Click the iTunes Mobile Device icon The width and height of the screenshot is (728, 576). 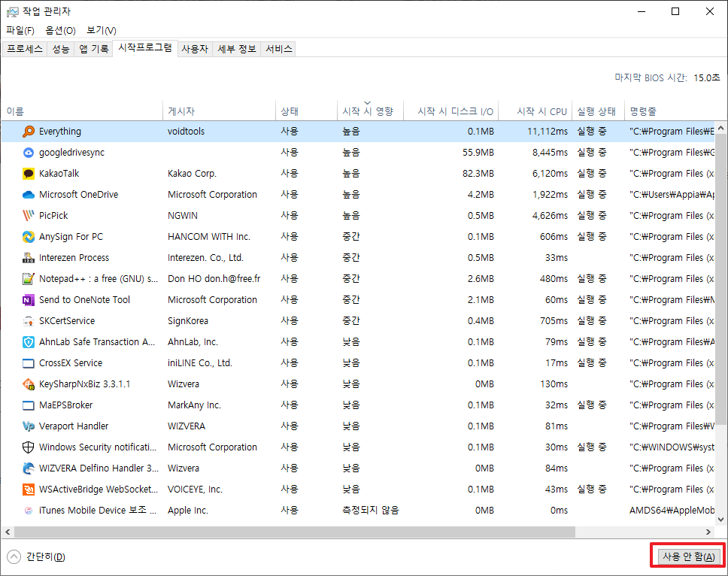(29, 511)
